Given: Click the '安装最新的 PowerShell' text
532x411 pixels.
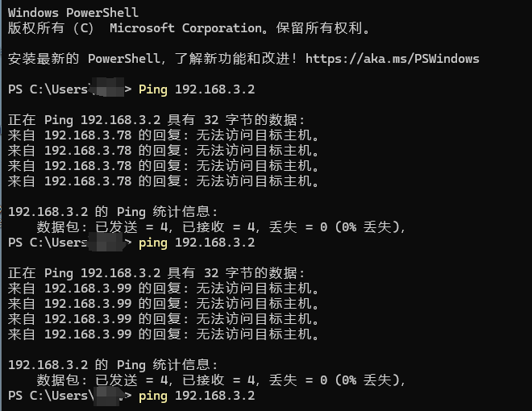Looking at the screenshot, I should [x=84, y=59].
